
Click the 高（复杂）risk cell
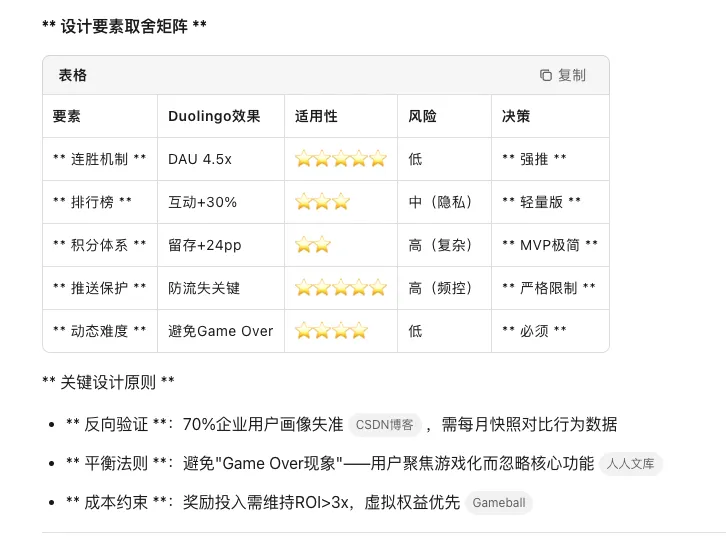pyautogui.click(x=444, y=245)
